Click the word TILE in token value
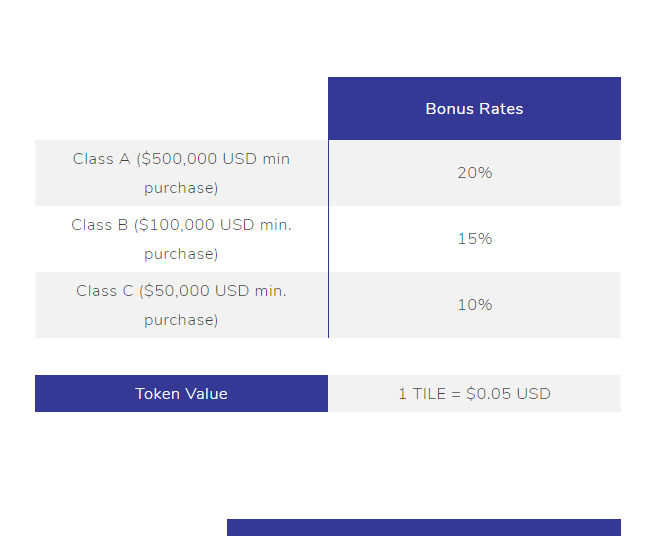This screenshot has width=649, height=536. [428, 394]
